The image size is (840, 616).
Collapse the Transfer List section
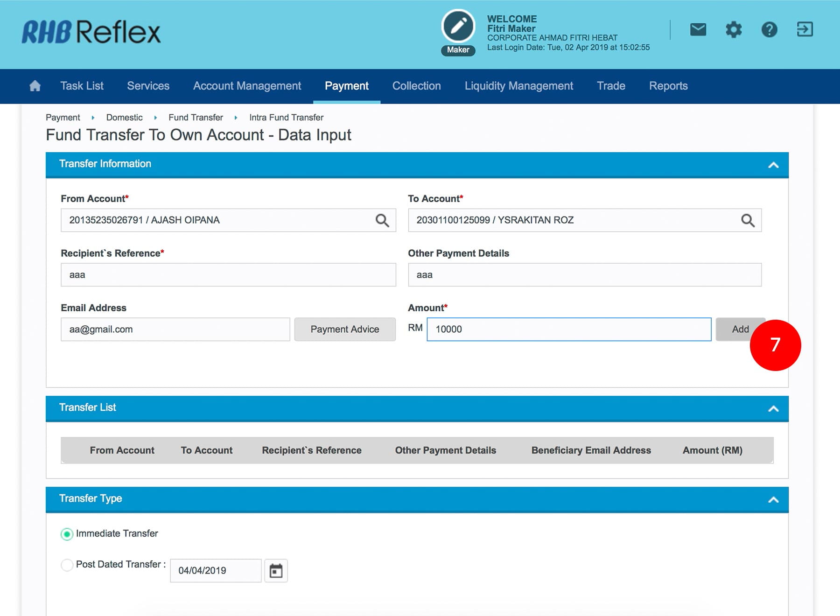pos(773,408)
